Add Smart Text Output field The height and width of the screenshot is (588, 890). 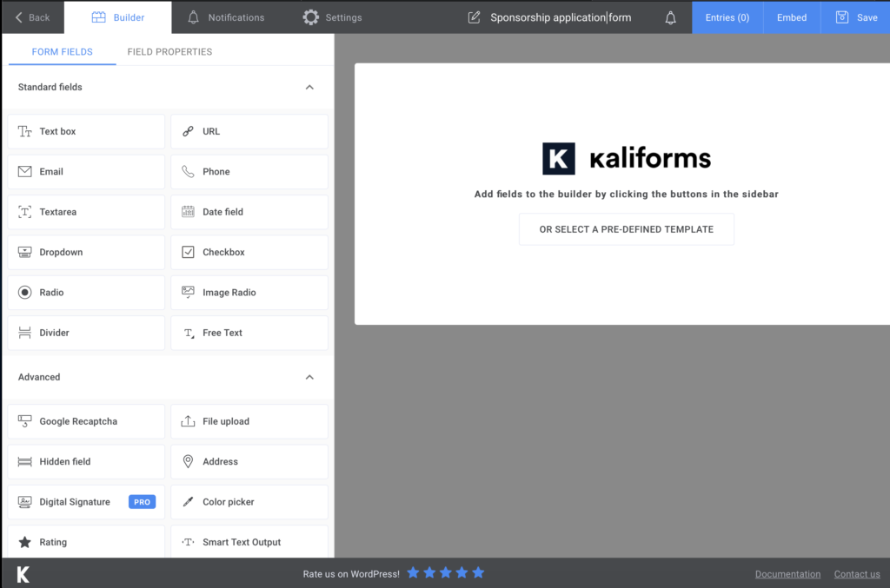[x=249, y=541]
